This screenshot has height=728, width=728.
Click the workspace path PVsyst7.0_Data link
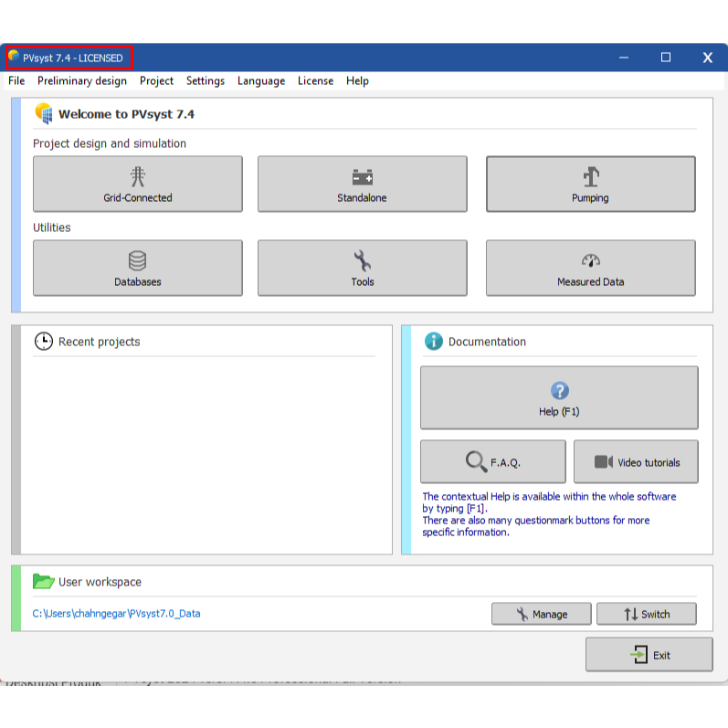pos(116,614)
